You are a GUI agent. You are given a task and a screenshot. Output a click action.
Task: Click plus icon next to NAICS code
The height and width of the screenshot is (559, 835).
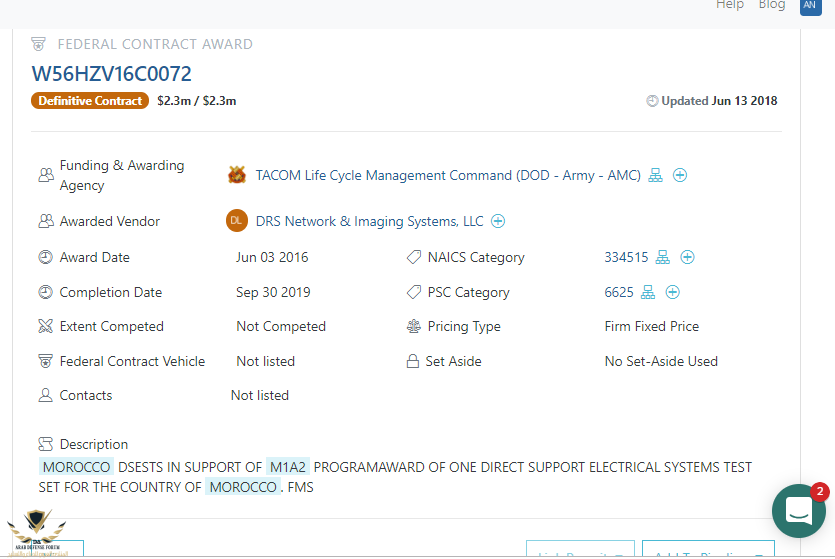coord(687,257)
